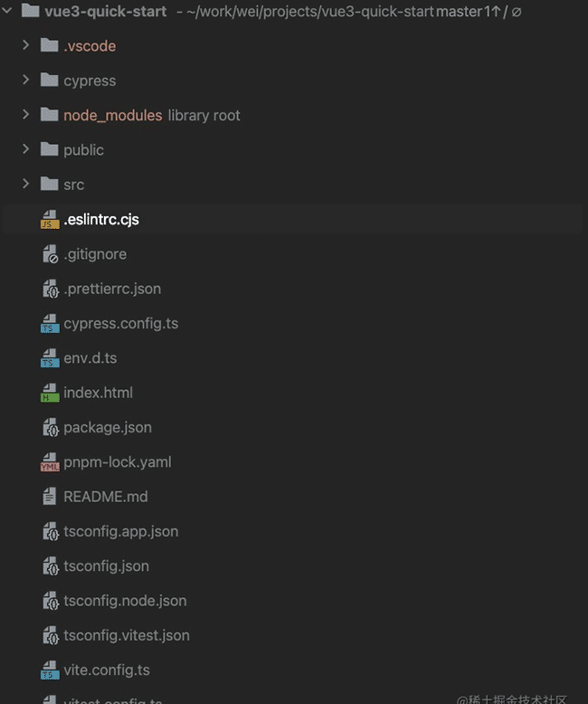Click the tsconfig.json file name
The height and width of the screenshot is (704, 588).
[106, 566]
